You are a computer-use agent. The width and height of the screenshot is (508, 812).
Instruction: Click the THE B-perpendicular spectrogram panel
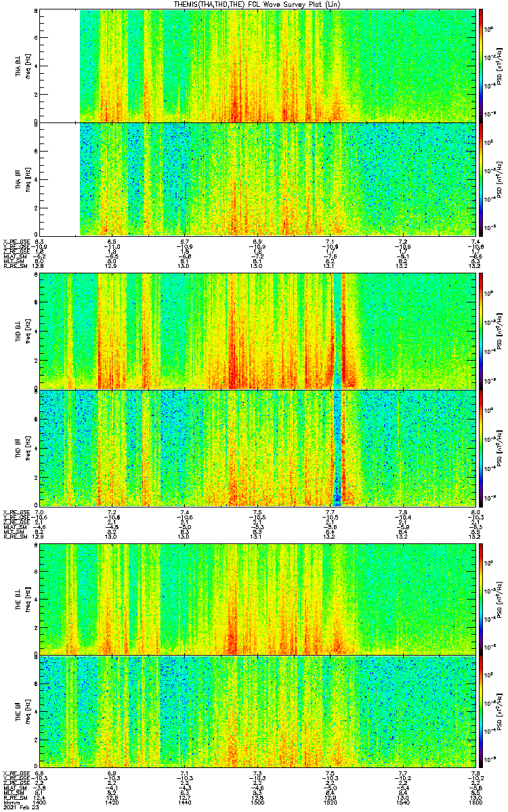click(x=258, y=598)
